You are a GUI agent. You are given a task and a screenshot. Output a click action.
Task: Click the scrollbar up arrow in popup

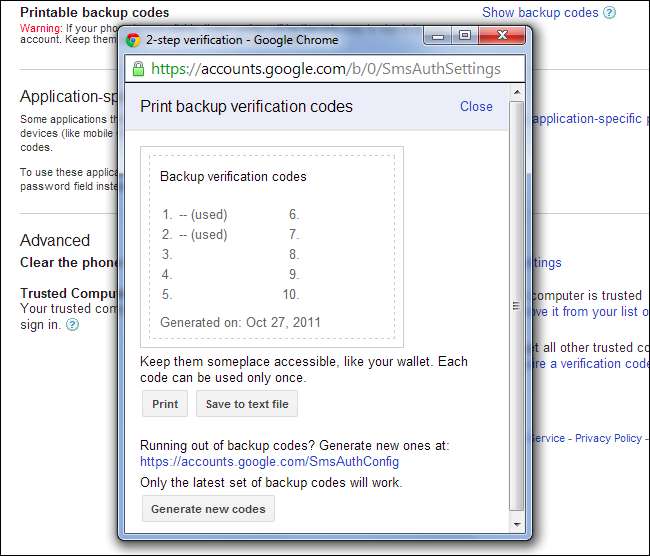pyautogui.click(x=517, y=92)
